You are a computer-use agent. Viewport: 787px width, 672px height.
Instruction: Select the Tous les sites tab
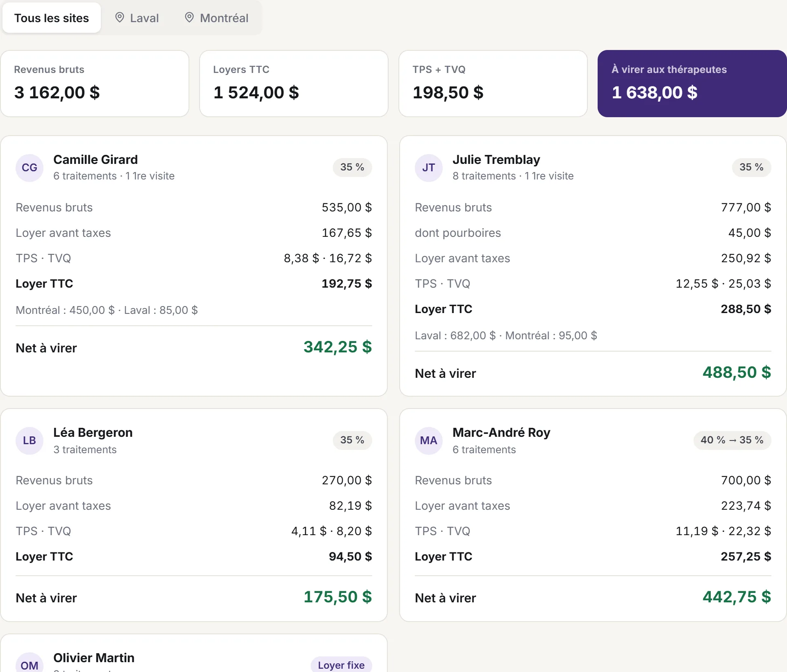(x=52, y=18)
